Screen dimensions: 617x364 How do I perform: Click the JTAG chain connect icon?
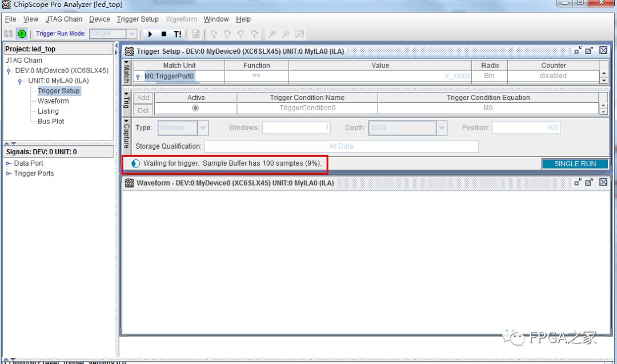(8, 34)
